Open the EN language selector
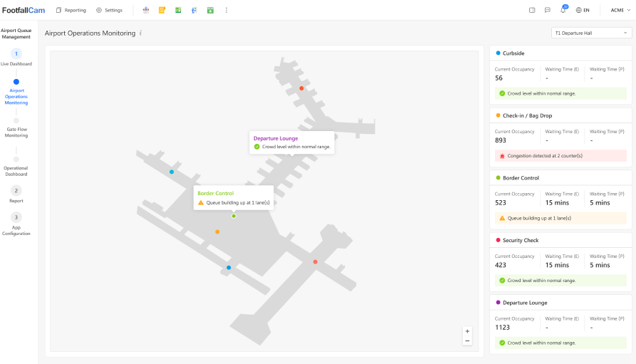Viewport: 636px width, 364px height. pyautogui.click(x=583, y=10)
